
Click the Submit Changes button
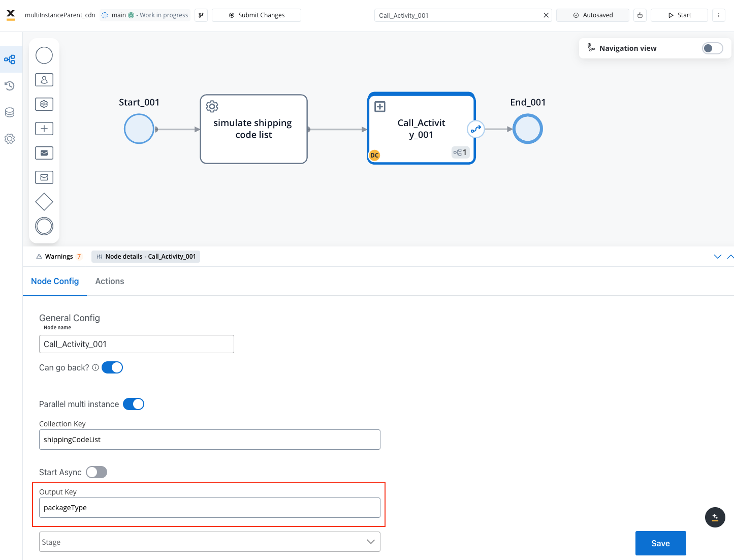(x=257, y=15)
